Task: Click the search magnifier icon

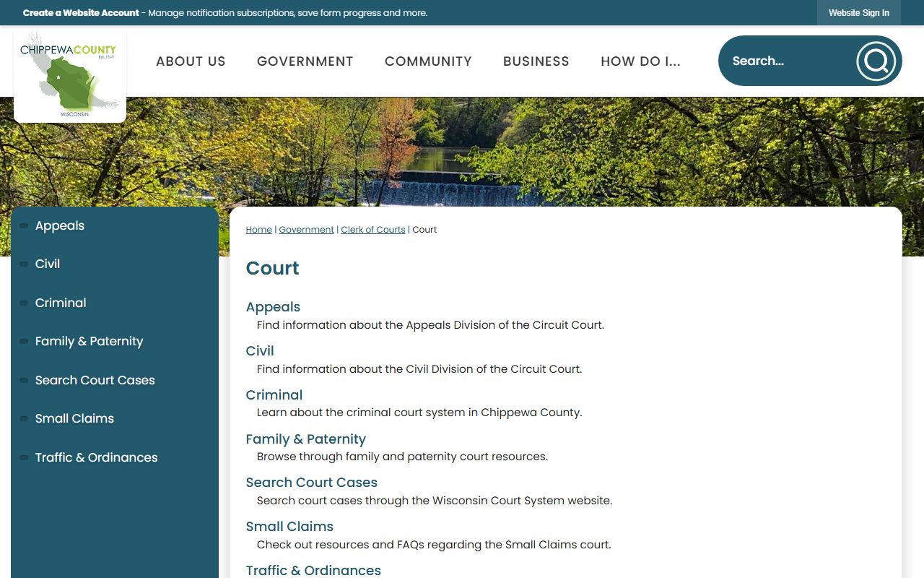Action: [876, 61]
